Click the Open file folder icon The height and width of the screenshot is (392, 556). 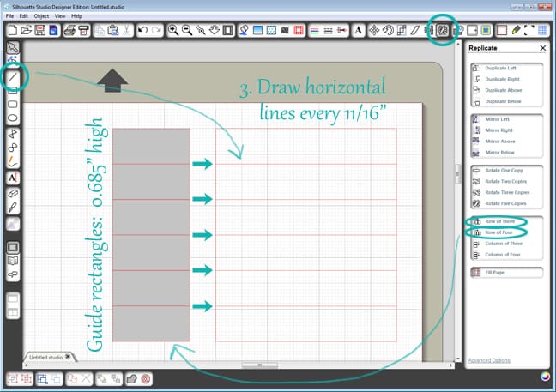(27, 31)
